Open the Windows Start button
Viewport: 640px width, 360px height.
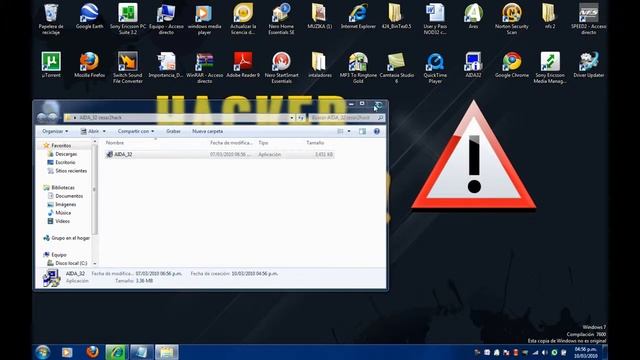point(42,352)
